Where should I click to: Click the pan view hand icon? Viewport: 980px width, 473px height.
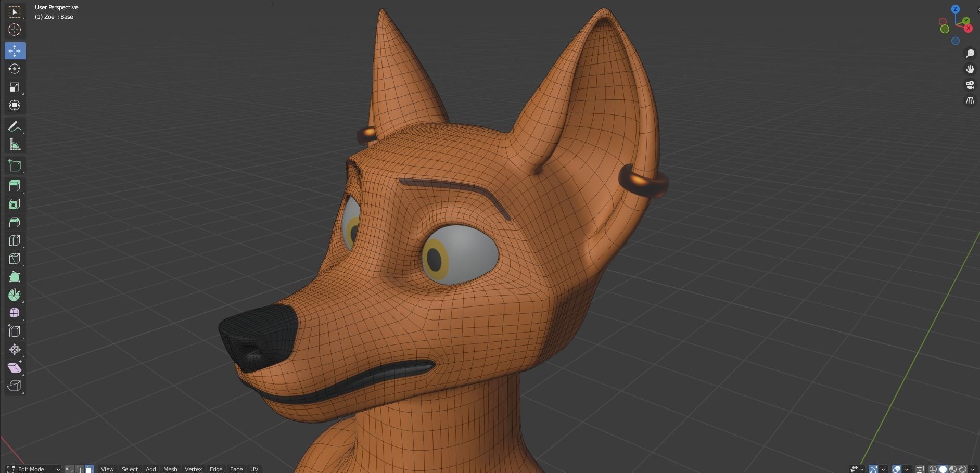(970, 69)
